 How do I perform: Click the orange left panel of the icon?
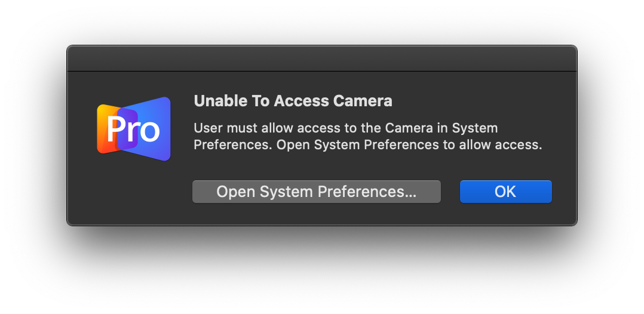click(x=107, y=129)
